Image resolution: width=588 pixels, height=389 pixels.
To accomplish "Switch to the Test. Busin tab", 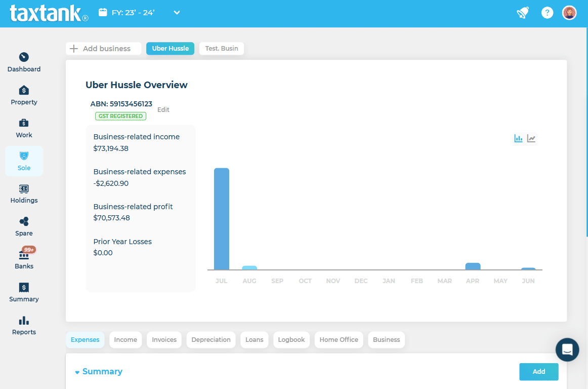I will click(222, 49).
